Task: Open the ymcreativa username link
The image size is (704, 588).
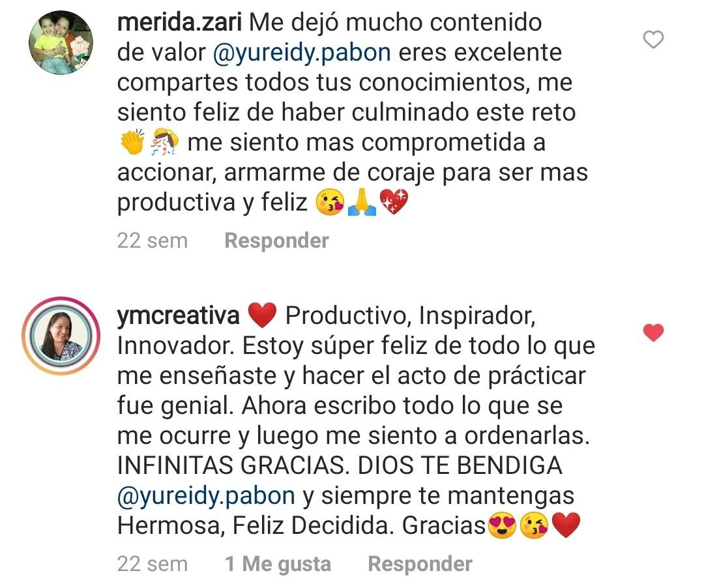Action: [x=178, y=316]
